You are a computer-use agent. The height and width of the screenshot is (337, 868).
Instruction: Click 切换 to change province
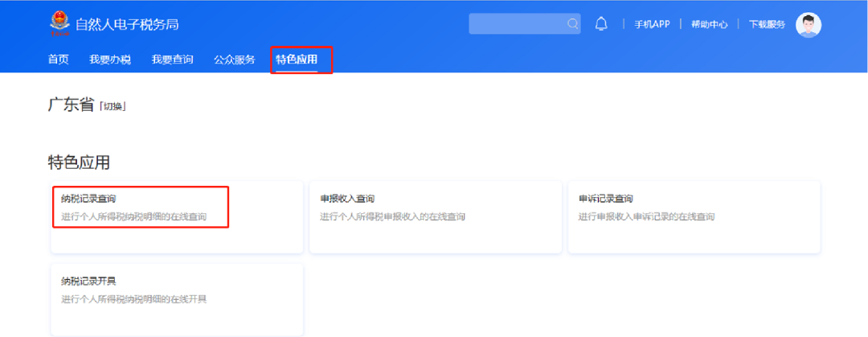(x=113, y=106)
